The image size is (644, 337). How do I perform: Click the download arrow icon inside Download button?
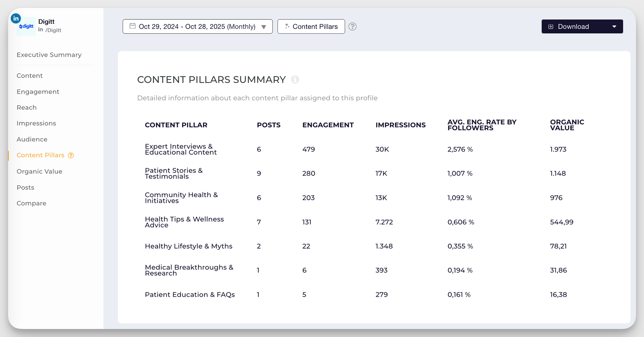pyautogui.click(x=551, y=26)
